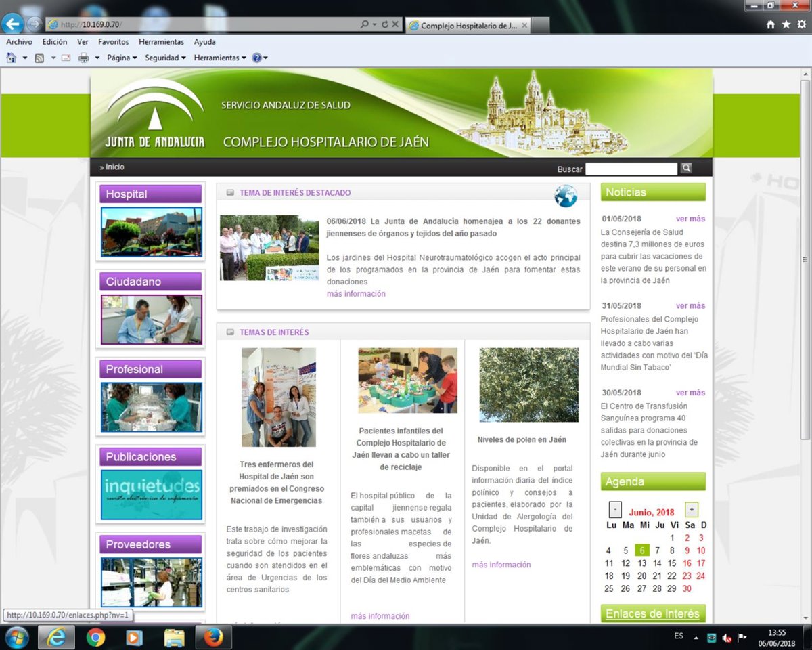Go to next month in Agenda calendar

(691, 510)
